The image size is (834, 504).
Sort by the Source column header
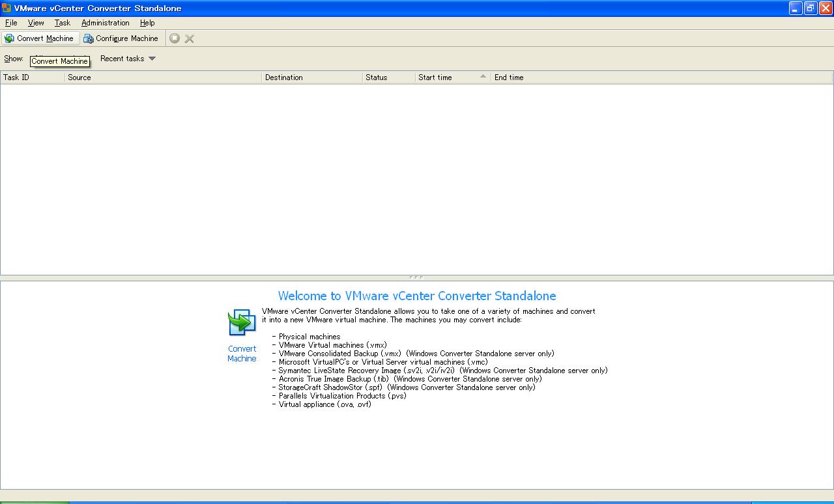click(x=164, y=77)
